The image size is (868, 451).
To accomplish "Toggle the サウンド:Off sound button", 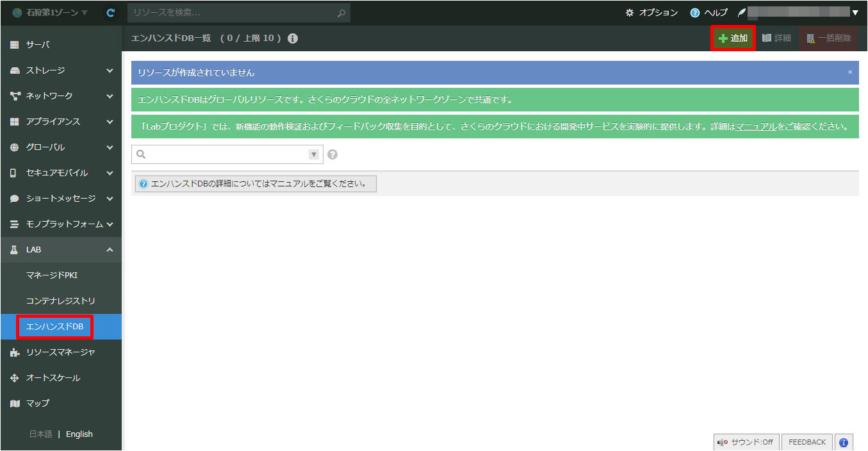I will (746, 442).
